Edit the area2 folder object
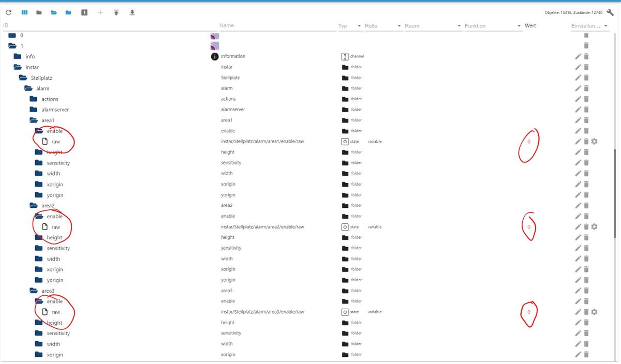This screenshot has height=364, width=621. point(578,206)
